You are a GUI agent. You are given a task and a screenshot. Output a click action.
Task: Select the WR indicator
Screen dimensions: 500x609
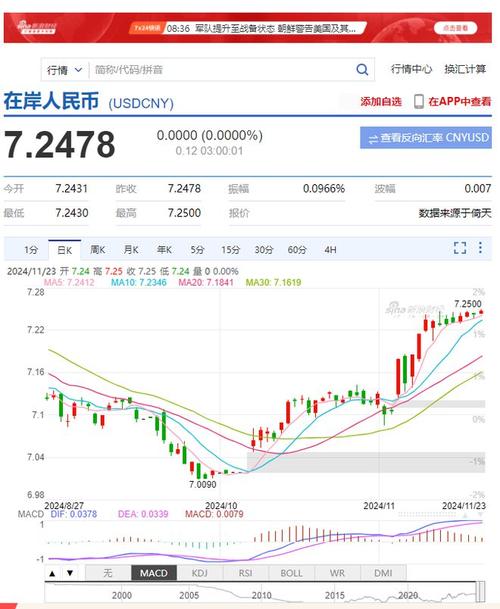click(x=337, y=573)
